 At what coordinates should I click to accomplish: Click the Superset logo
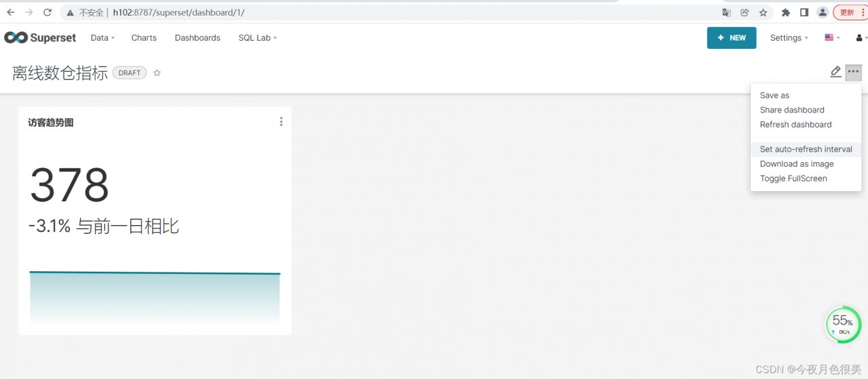click(40, 38)
